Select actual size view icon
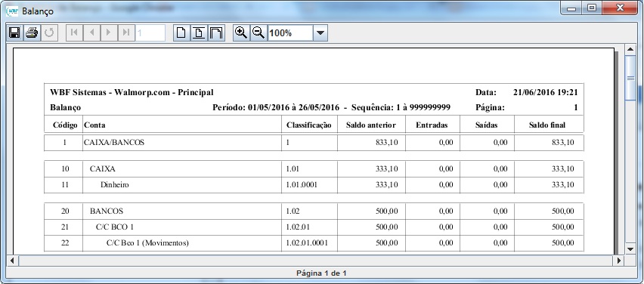This screenshot has width=644, height=284. coord(181,32)
